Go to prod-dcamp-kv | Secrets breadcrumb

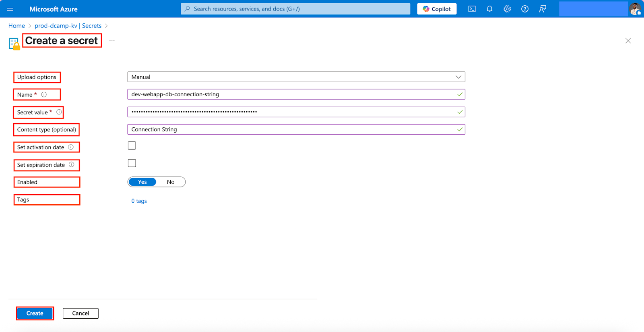pos(68,26)
